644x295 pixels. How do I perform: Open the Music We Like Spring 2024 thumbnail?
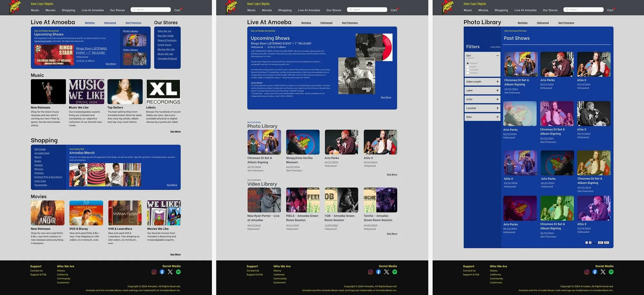click(x=87, y=92)
